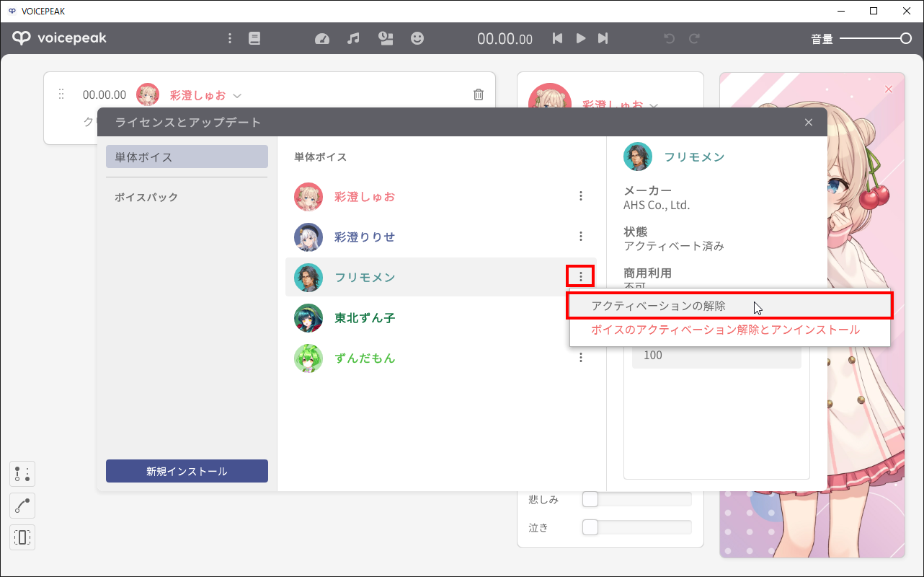This screenshot has width=924, height=577.
Task: Open the dictionary book icon
Action: (x=254, y=38)
